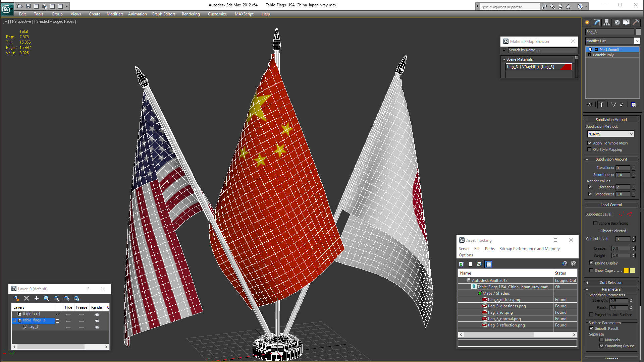Open Material/Map Browser options arrow
Image resolution: width=644 pixels, height=362 pixels.
(504, 50)
